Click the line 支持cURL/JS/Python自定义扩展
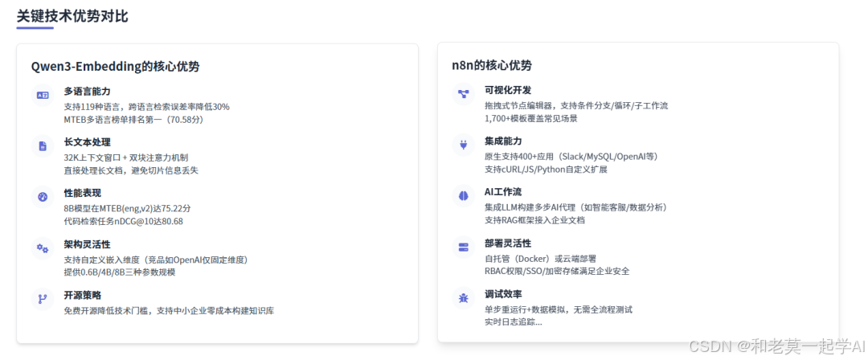 [x=546, y=169]
